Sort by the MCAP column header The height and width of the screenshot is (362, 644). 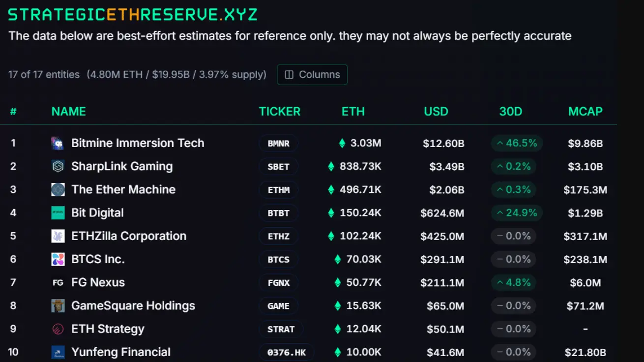[x=585, y=112]
